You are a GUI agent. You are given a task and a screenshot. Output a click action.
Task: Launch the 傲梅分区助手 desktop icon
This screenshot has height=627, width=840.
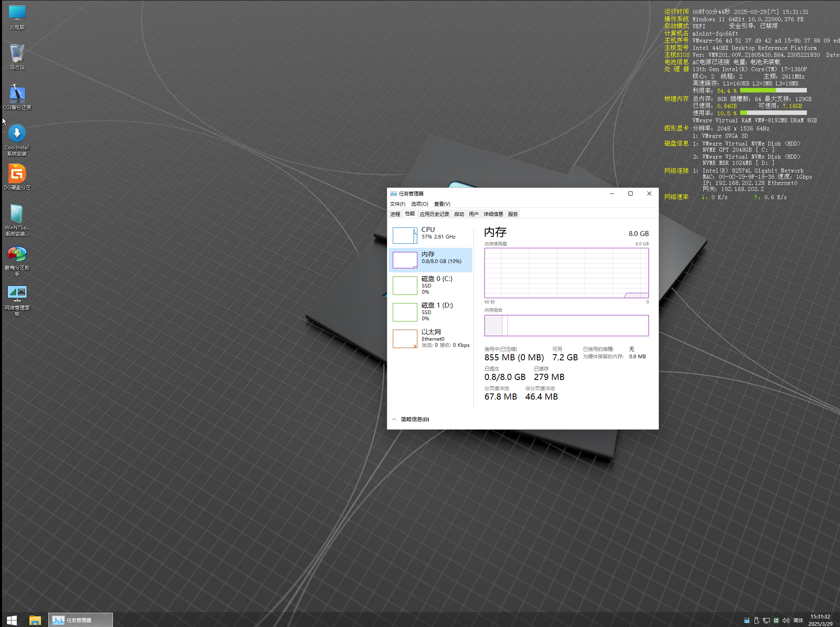click(17, 261)
